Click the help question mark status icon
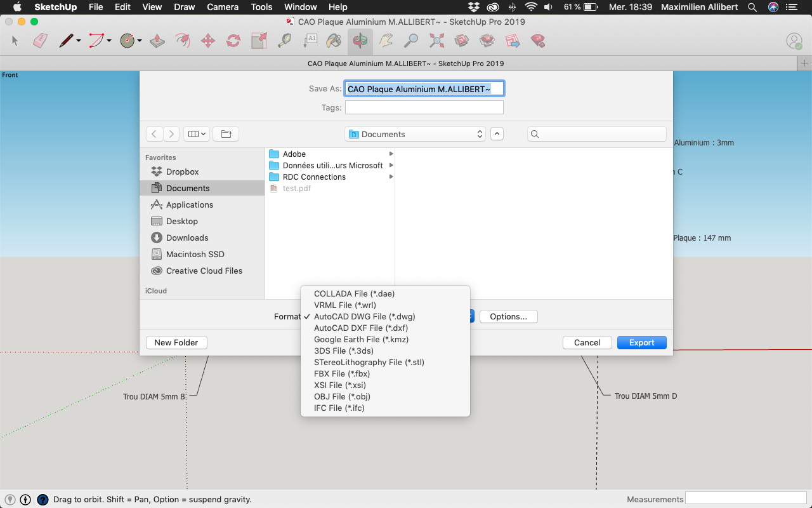This screenshot has width=812, height=508. point(43,499)
